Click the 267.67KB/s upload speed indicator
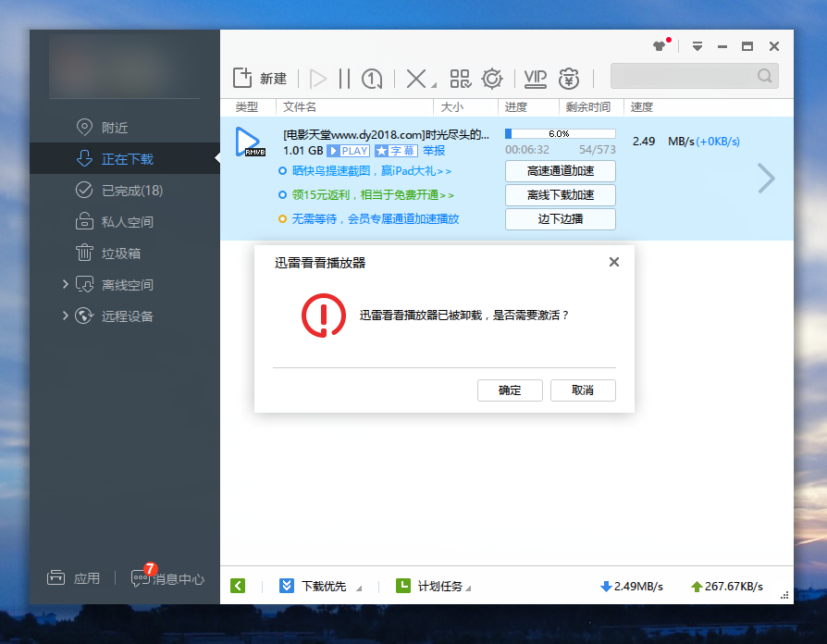Image resolution: width=827 pixels, height=644 pixels. (x=727, y=586)
